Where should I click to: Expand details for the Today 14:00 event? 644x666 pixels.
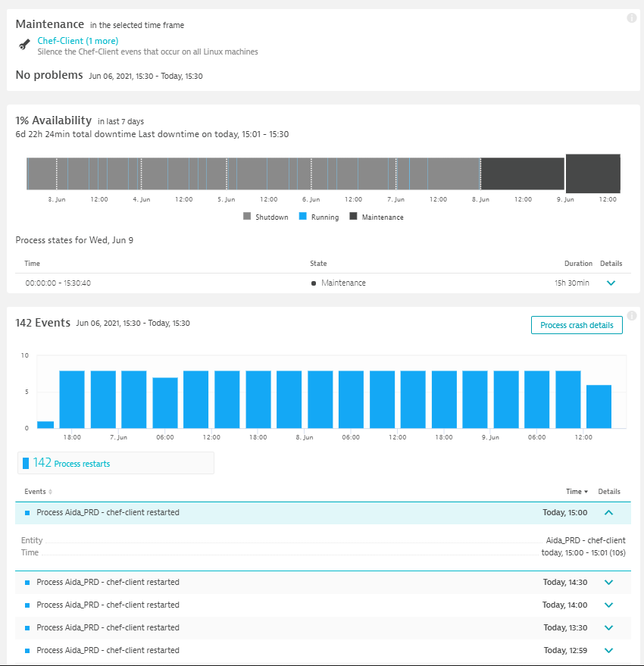[x=608, y=605]
